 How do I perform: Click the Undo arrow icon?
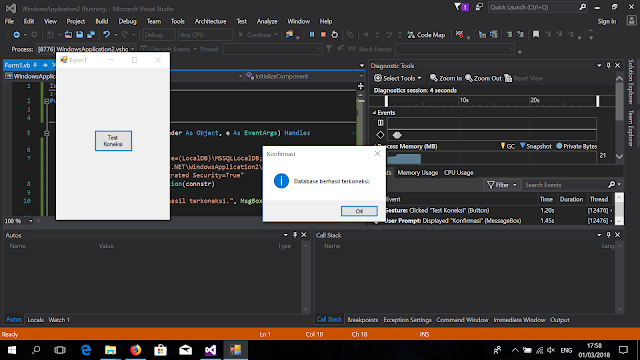pyautogui.click(x=106, y=35)
